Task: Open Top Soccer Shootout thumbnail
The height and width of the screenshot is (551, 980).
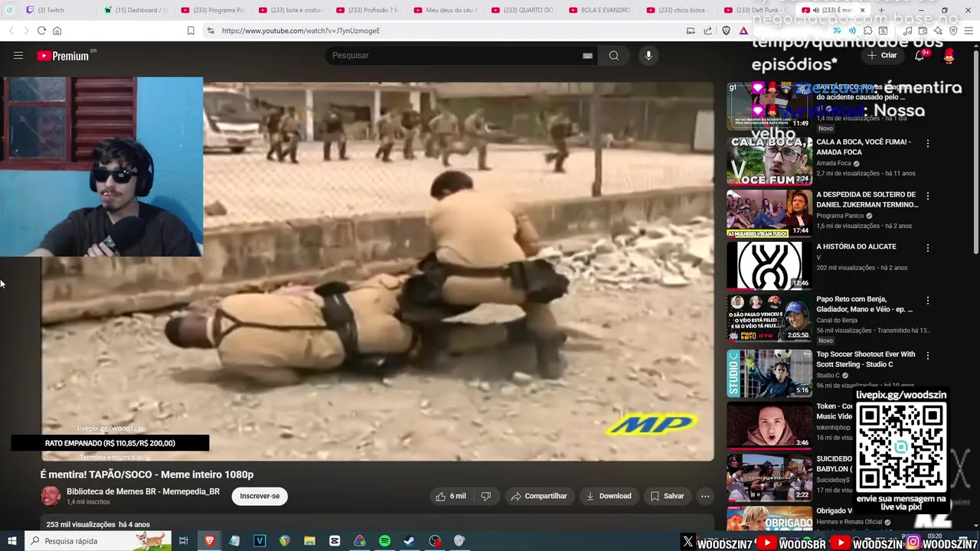Action: pos(769,373)
